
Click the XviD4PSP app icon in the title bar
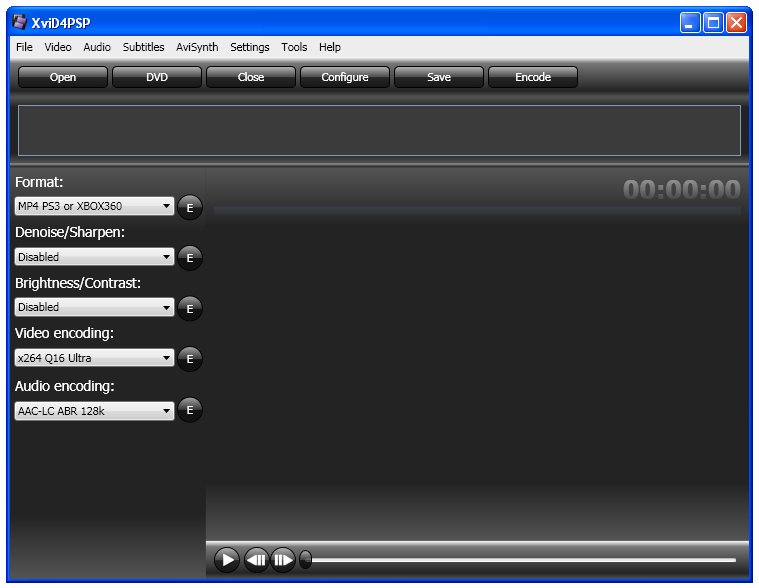pyautogui.click(x=19, y=22)
